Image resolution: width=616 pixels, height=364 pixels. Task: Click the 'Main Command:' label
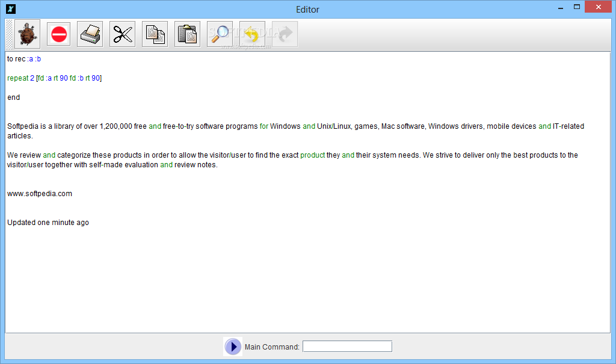click(x=272, y=347)
